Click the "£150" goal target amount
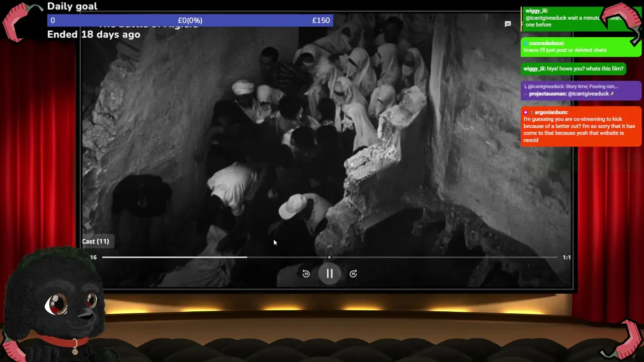This screenshot has height=362, width=644. click(x=321, y=21)
